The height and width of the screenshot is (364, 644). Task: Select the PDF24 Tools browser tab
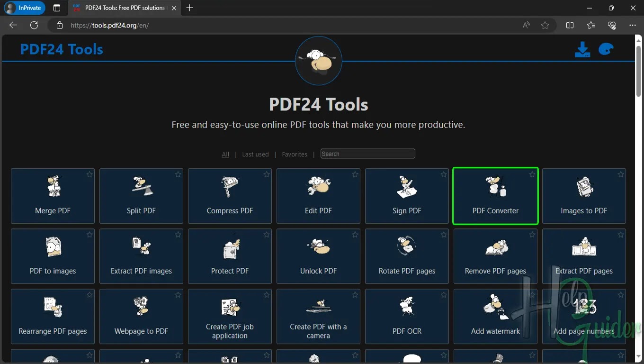pos(125,8)
